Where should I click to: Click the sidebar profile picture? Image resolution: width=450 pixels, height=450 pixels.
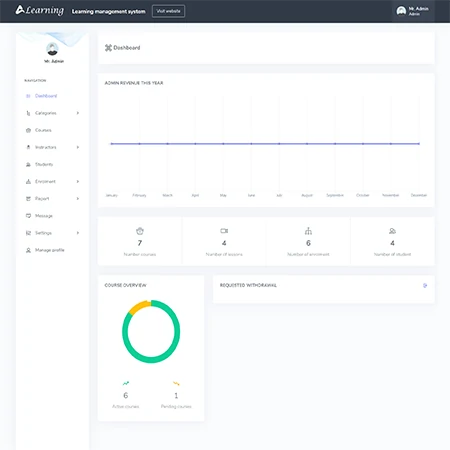pos(52,49)
